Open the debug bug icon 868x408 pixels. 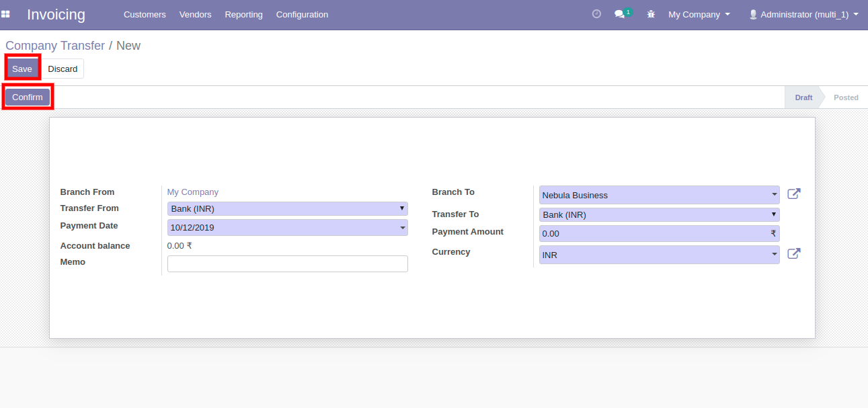tap(651, 14)
